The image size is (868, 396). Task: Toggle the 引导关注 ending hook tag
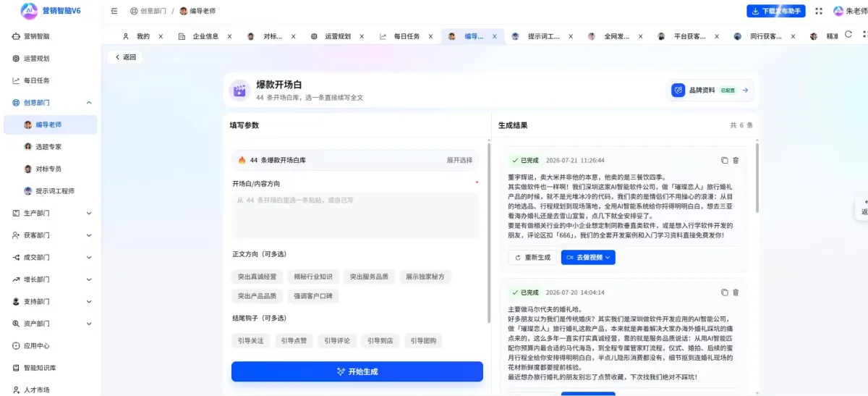(251, 340)
